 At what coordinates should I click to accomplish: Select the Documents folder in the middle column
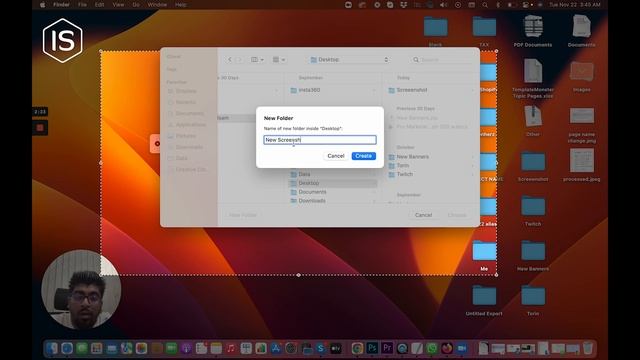click(x=332, y=192)
